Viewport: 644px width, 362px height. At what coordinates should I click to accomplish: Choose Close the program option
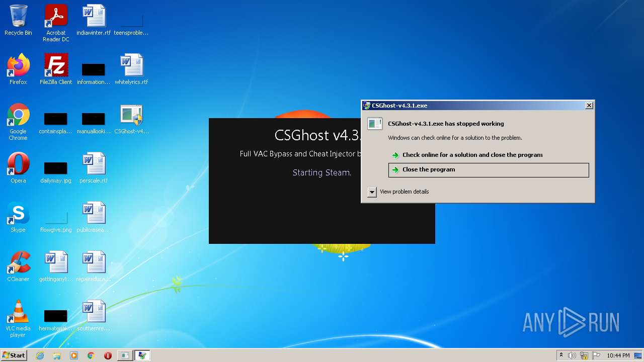[489, 170]
